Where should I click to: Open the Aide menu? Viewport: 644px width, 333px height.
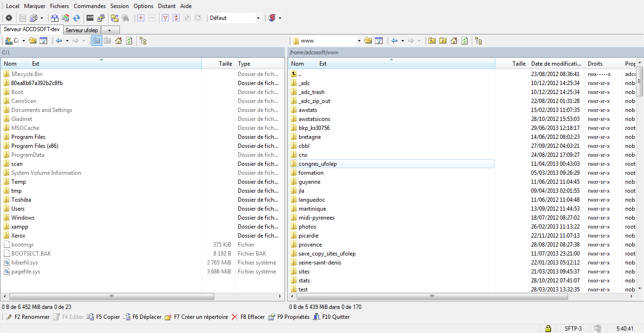click(x=186, y=6)
